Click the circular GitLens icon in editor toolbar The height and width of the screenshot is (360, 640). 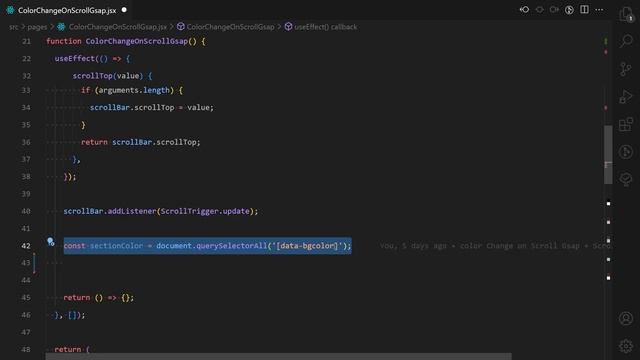pos(569,10)
